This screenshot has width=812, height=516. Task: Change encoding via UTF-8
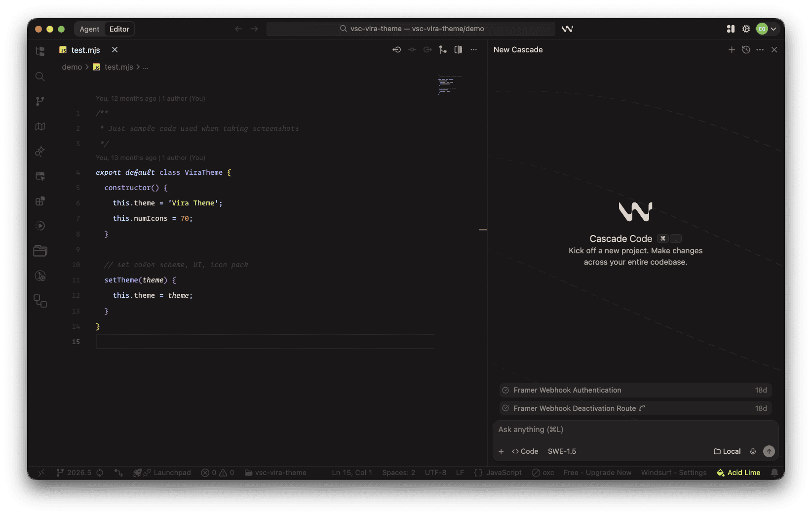pyautogui.click(x=435, y=473)
